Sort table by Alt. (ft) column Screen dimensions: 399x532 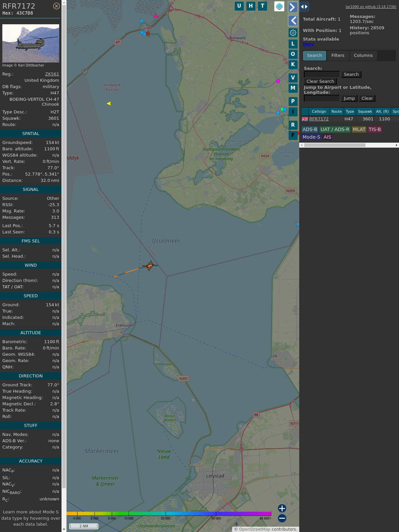[382, 111]
